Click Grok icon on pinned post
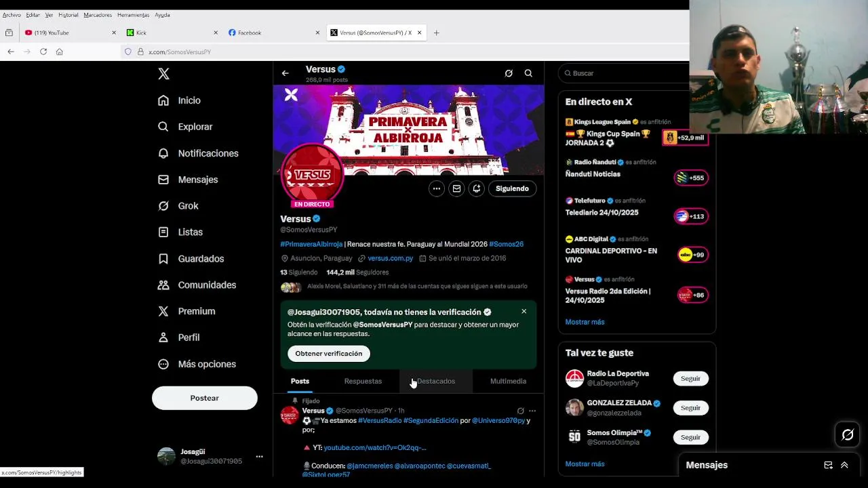868x488 pixels. click(x=520, y=411)
